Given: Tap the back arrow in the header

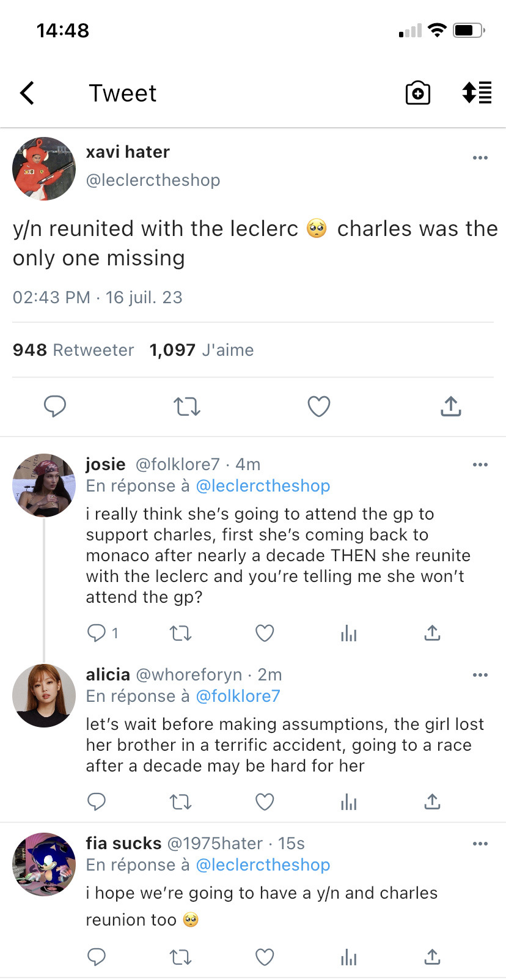Looking at the screenshot, I should [x=28, y=94].
